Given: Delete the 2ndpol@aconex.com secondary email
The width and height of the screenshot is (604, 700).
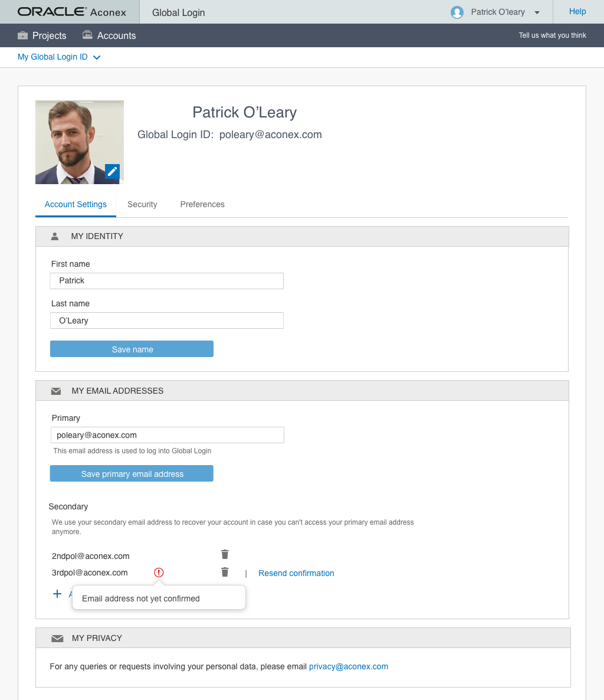Looking at the screenshot, I should tap(225, 554).
